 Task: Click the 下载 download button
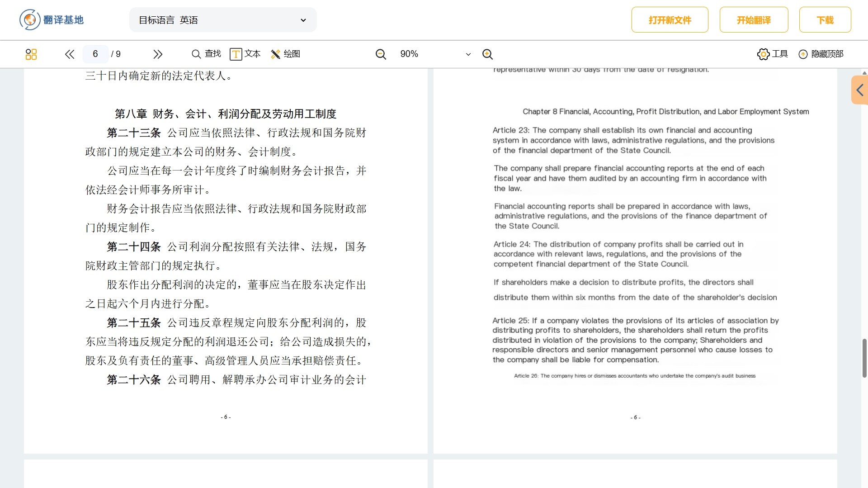point(825,20)
